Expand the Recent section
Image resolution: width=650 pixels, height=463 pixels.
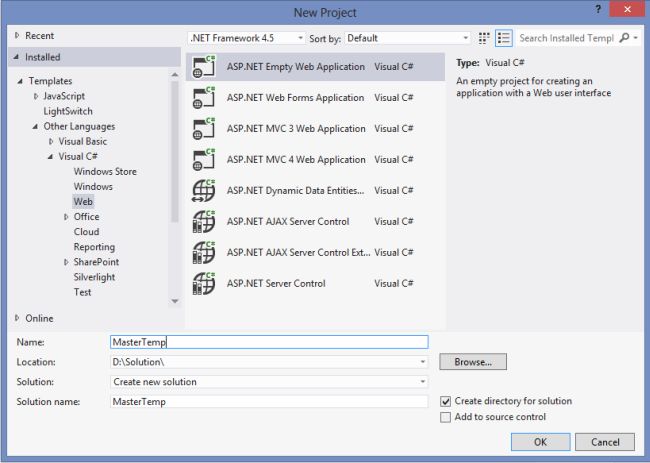(x=17, y=36)
